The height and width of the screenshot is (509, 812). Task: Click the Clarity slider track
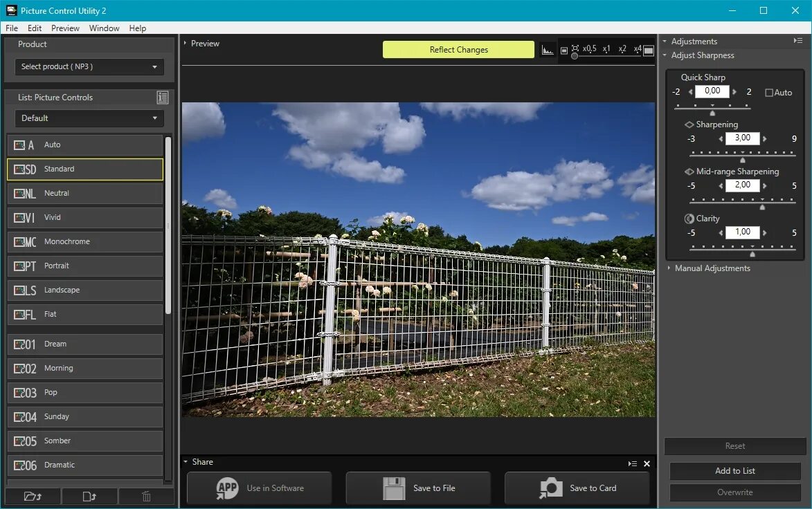coord(742,249)
